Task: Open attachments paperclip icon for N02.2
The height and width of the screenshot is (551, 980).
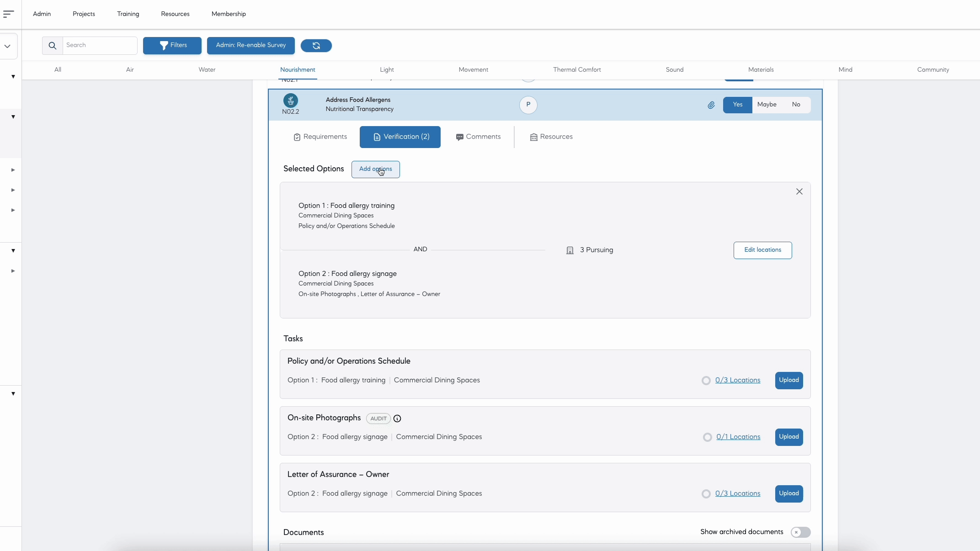Action: coord(711,105)
